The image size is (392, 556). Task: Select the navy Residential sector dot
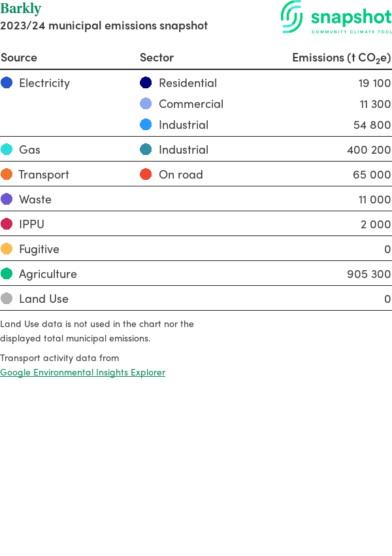click(146, 82)
